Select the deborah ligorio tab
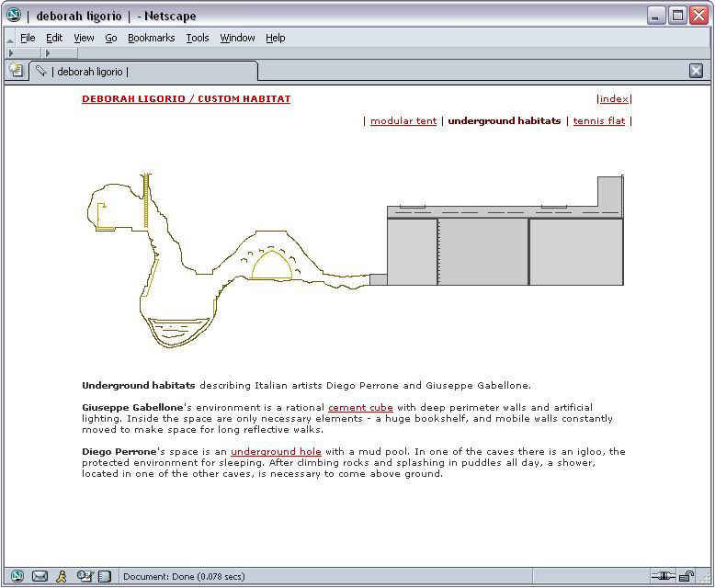 [x=143, y=71]
